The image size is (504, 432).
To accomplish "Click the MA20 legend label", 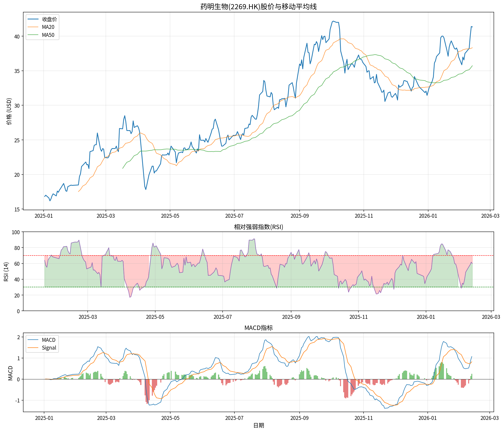I will tap(48, 27).
